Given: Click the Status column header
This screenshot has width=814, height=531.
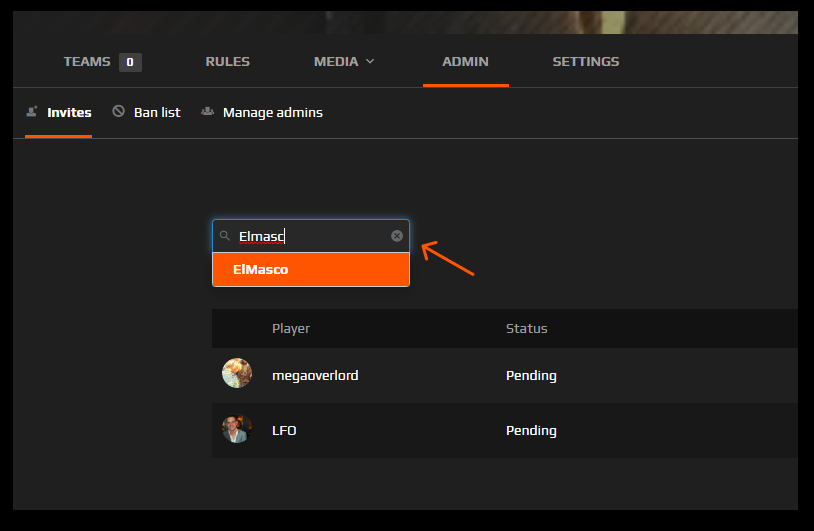Looking at the screenshot, I should pos(526,328).
